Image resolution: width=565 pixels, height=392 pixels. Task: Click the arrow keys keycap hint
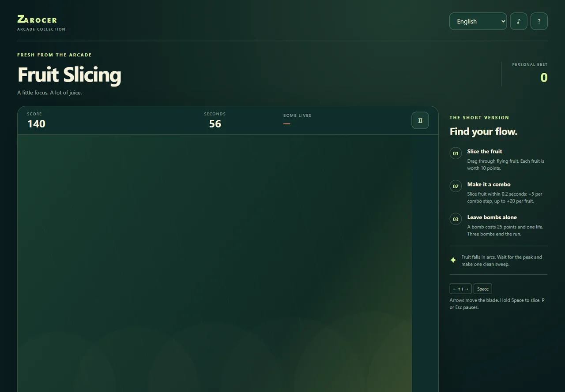(x=460, y=289)
